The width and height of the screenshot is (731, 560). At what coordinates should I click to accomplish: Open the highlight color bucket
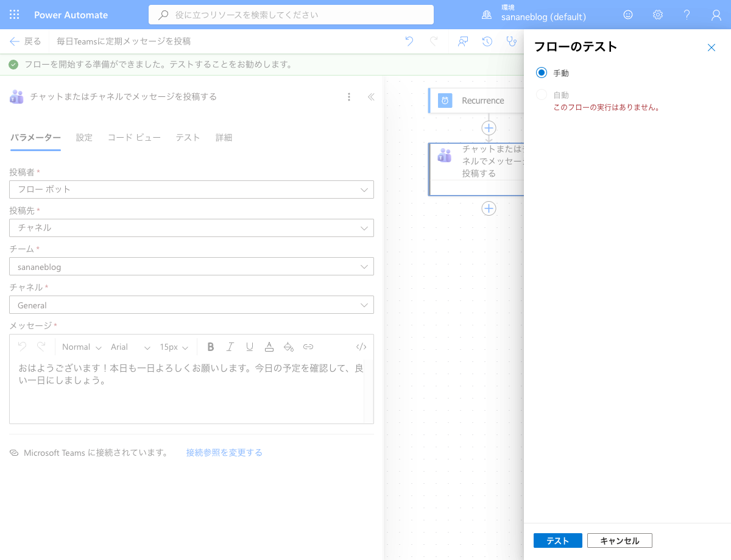click(289, 347)
